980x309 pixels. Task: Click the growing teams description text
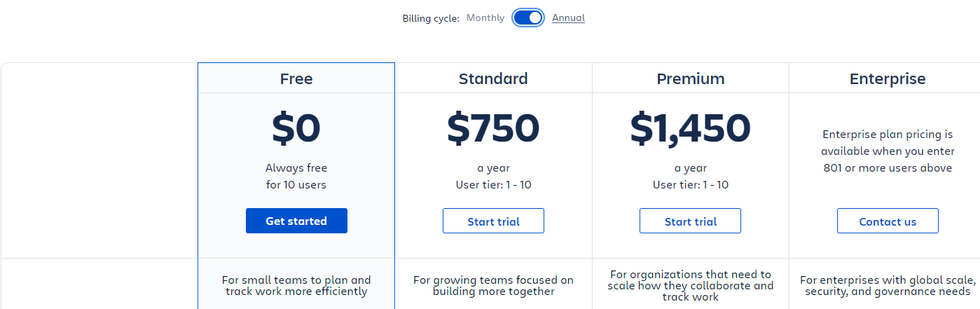coord(493,286)
